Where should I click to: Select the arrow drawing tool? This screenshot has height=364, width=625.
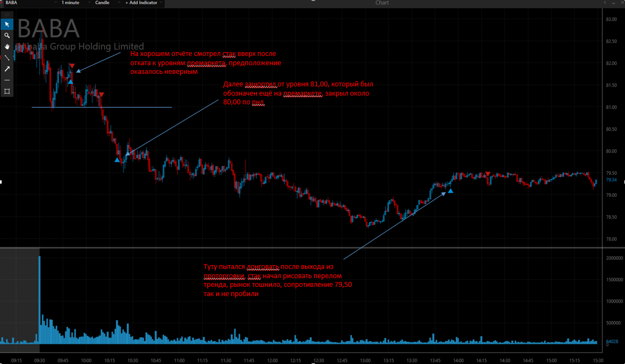(x=7, y=69)
